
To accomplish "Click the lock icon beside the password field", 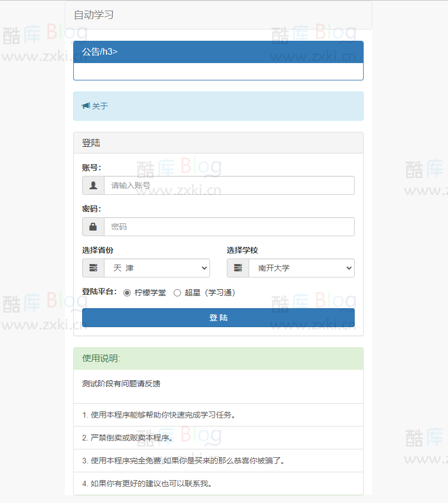I will tap(93, 227).
